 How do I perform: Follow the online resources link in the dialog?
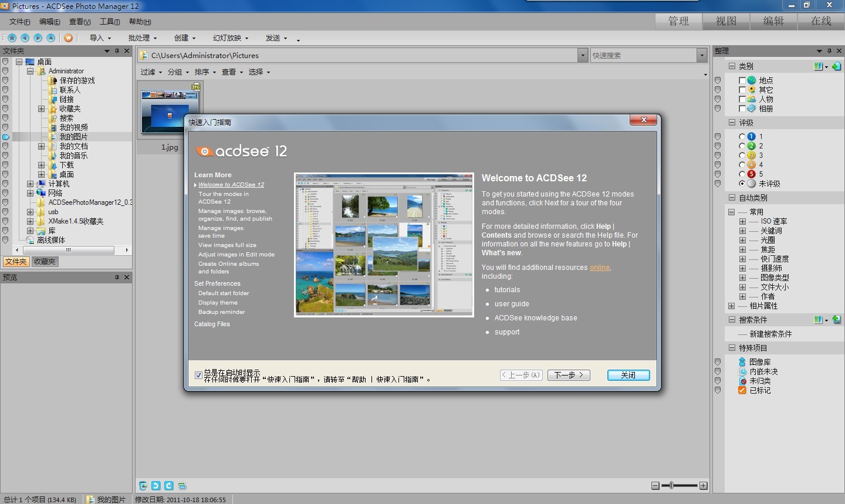pos(600,268)
